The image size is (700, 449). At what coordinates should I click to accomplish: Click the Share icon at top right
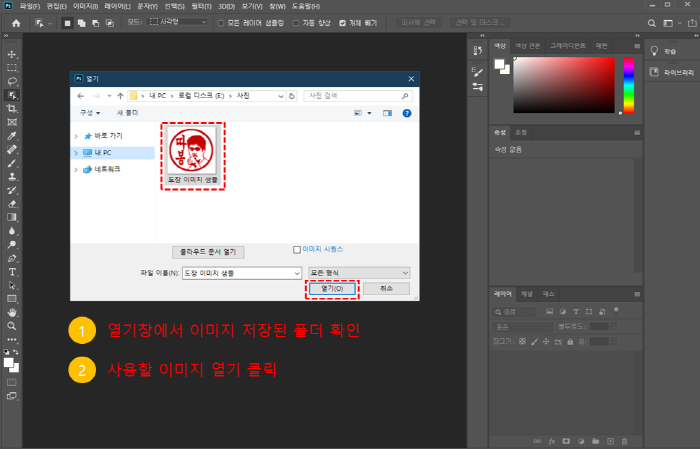[x=692, y=23]
